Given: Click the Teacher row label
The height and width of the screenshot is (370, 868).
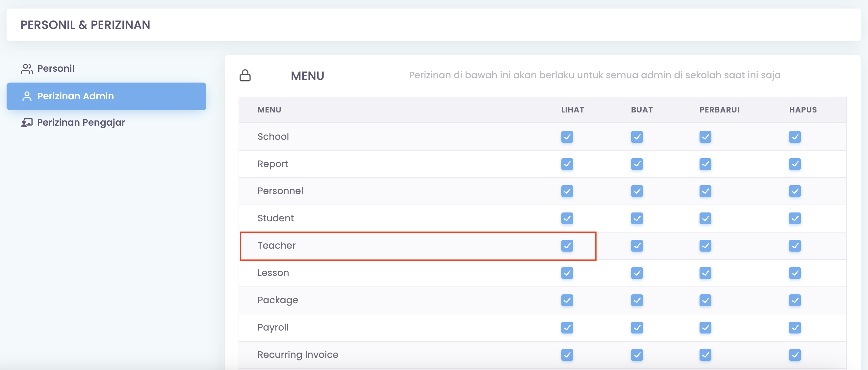Looking at the screenshot, I should 276,246.
